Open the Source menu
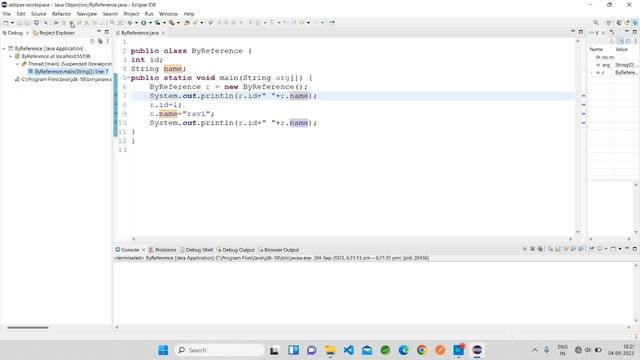Screen dimensions: 640x360 [x=39, y=14]
